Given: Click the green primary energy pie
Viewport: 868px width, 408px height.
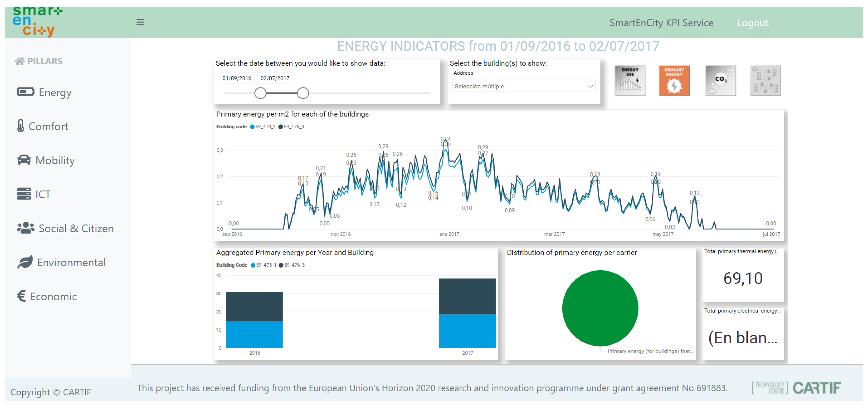Looking at the screenshot, I should 600,308.
